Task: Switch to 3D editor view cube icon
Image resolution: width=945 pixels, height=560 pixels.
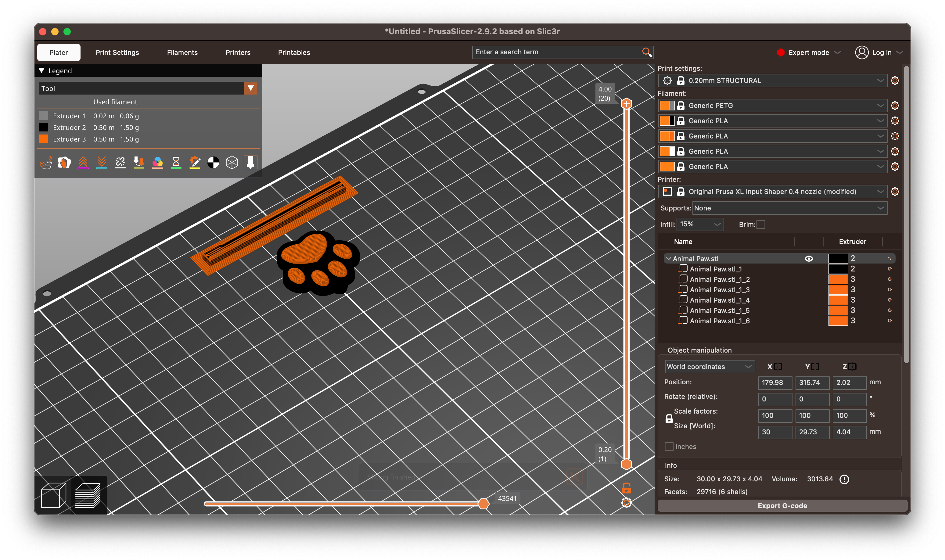Action: point(53,495)
